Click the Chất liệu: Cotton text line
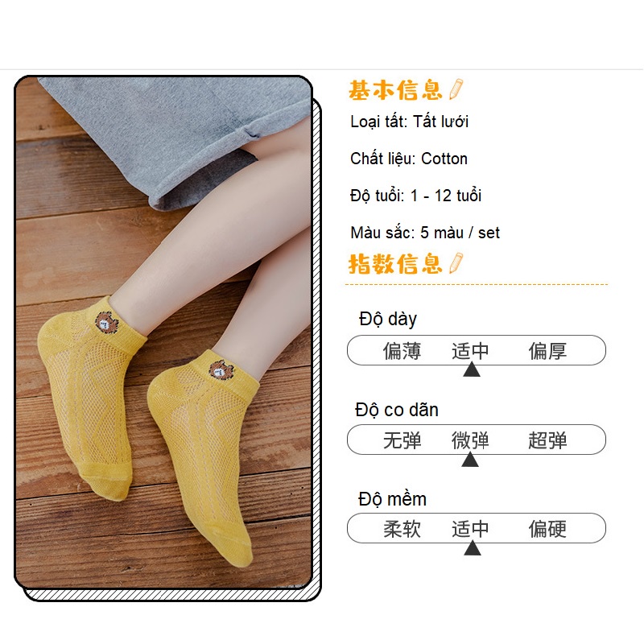The image size is (644, 644). [x=409, y=159]
